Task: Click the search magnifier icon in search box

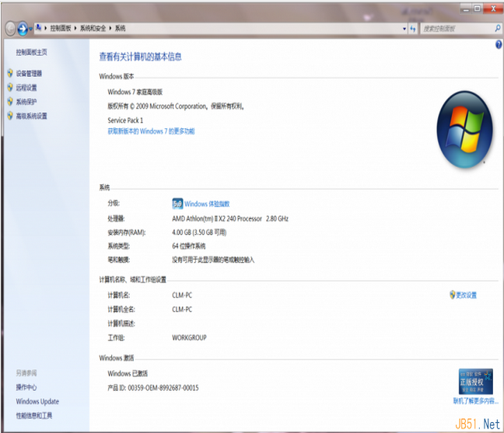Action: tap(497, 28)
